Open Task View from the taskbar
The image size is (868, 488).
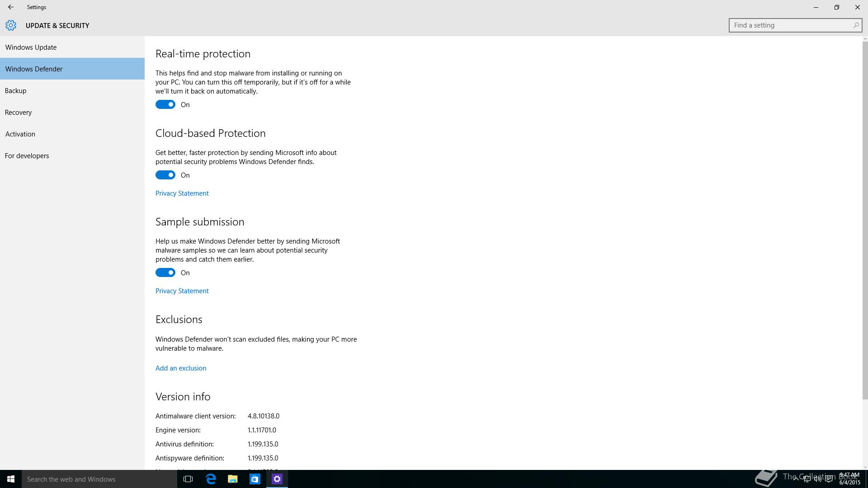click(x=188, y=479)
